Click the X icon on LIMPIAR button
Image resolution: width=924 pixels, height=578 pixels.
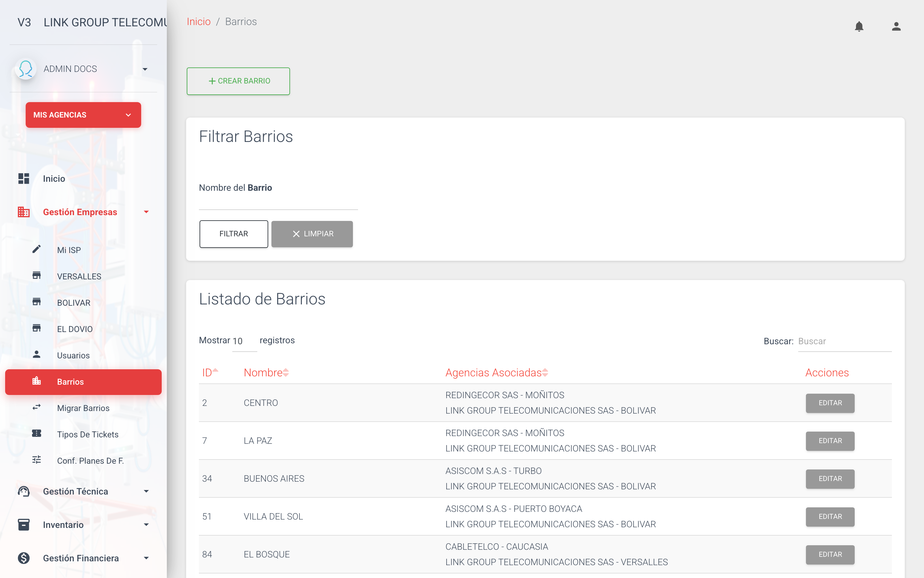click(296, 234)
